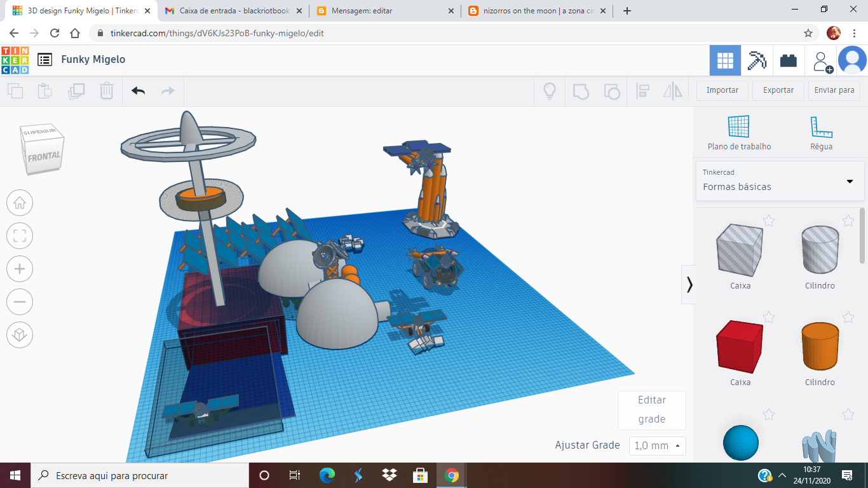Open Blocks pickaxe mode
868x488 pixels.
(x=757, y=60)
